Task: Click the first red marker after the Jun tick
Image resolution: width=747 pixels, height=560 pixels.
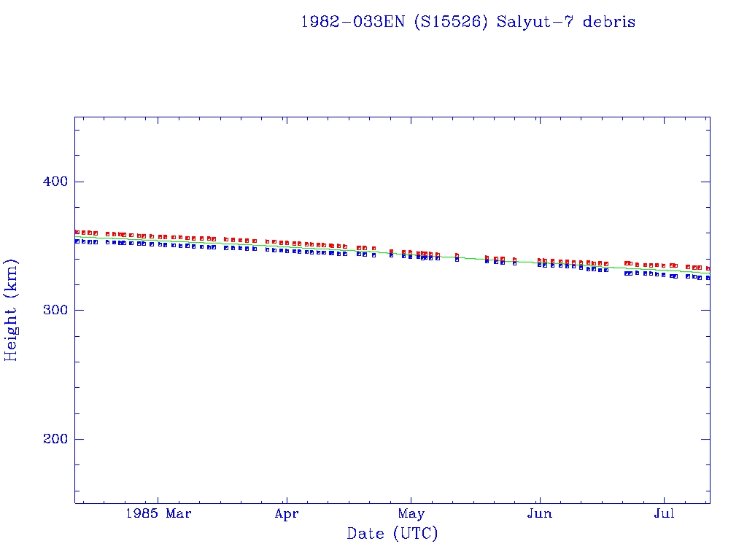Action: pyautogui.click(x=540, y=260)
